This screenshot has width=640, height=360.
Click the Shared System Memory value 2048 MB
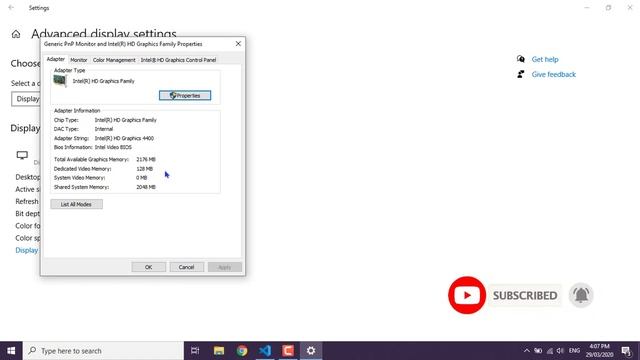click(x=146, y=187)
